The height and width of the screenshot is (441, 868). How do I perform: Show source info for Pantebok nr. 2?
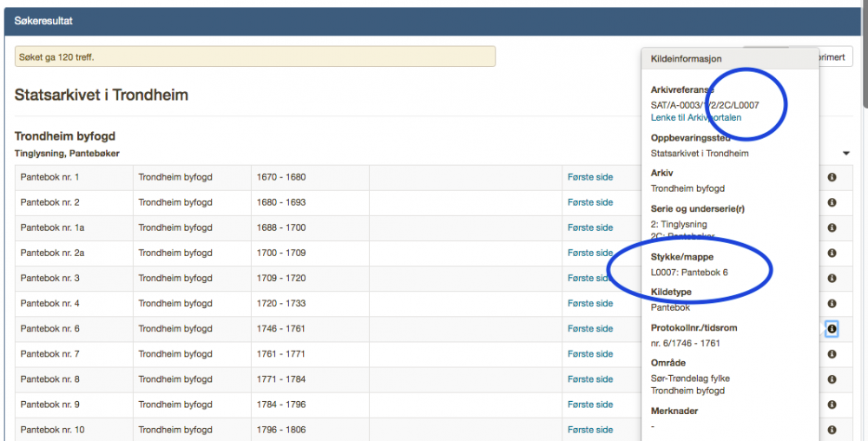832,202
